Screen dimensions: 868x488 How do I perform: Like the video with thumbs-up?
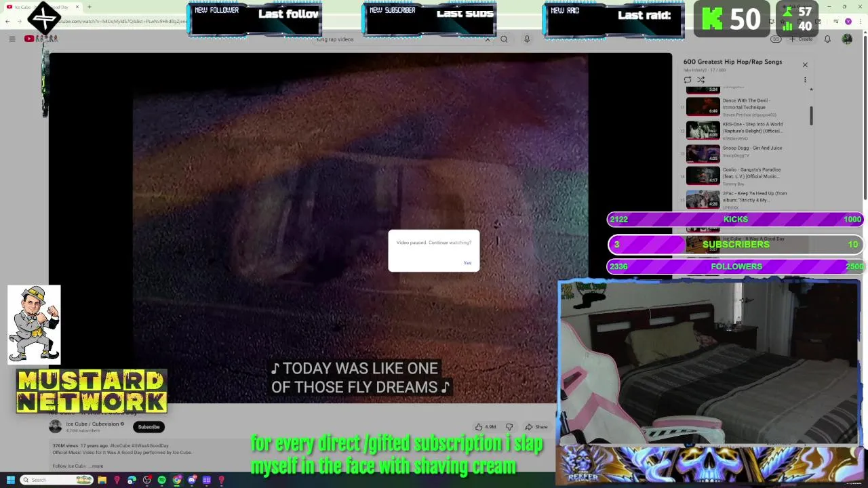[x=485, y=427]
